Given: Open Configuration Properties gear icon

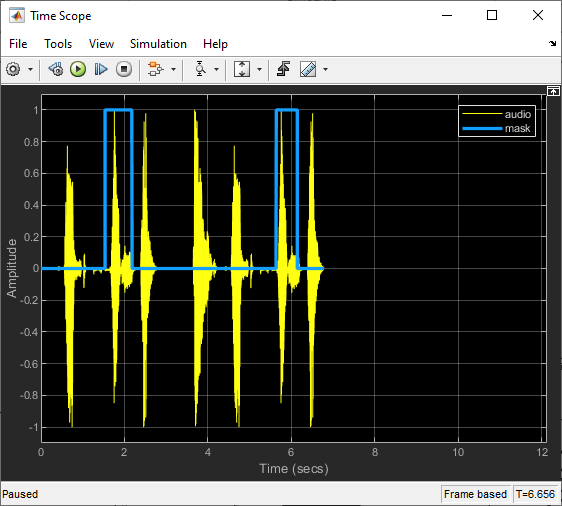Looking at the screenshot, I should click(x=13, y=69).
